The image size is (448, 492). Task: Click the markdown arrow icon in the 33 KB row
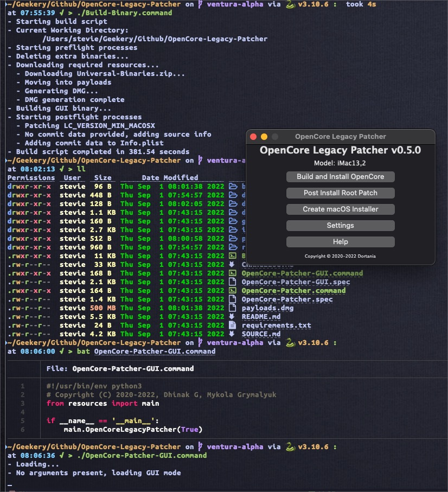232,265
